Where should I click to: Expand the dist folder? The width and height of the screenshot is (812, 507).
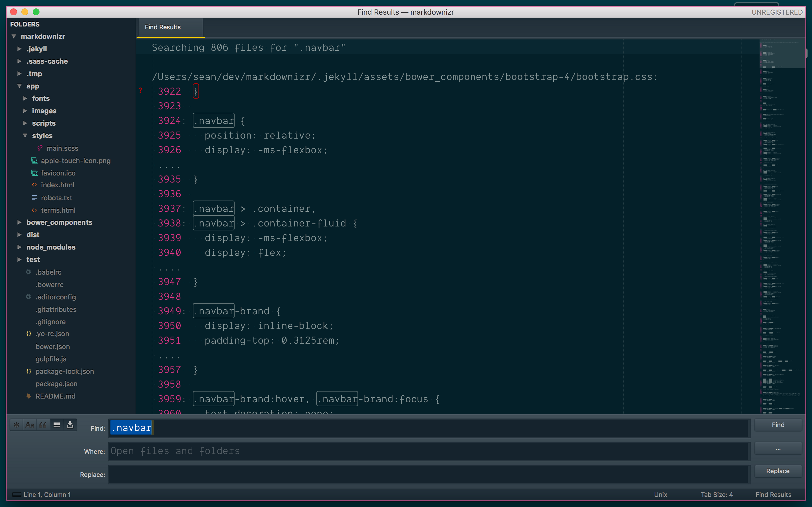coord(21,235)
